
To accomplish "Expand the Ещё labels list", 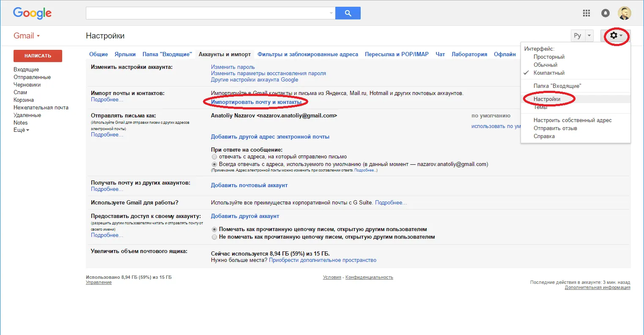I will (x=22, y=130).
